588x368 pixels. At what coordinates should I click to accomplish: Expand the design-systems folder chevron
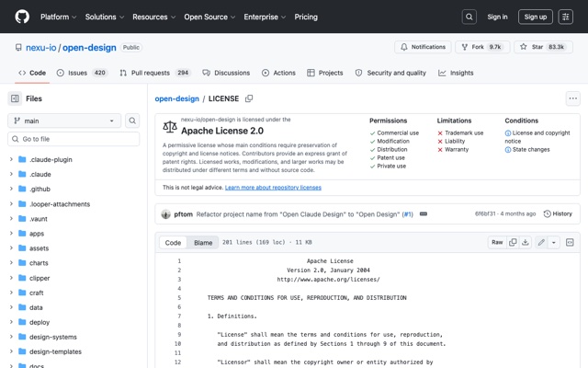pos(11,337)
